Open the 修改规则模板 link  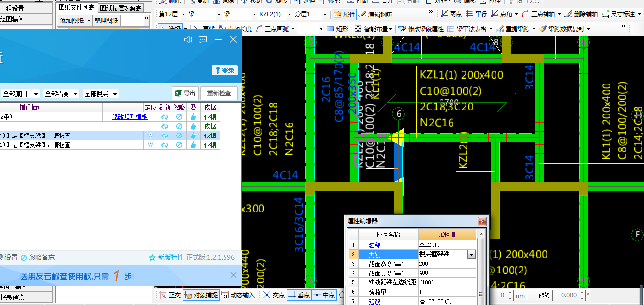(x=130, y=117)
